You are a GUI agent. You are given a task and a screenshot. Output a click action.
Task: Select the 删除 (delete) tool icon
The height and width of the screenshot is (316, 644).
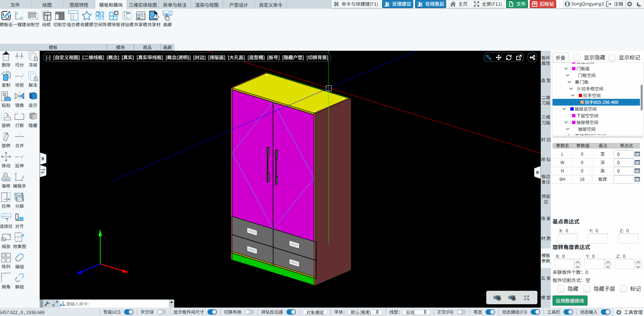click(6, 56)
